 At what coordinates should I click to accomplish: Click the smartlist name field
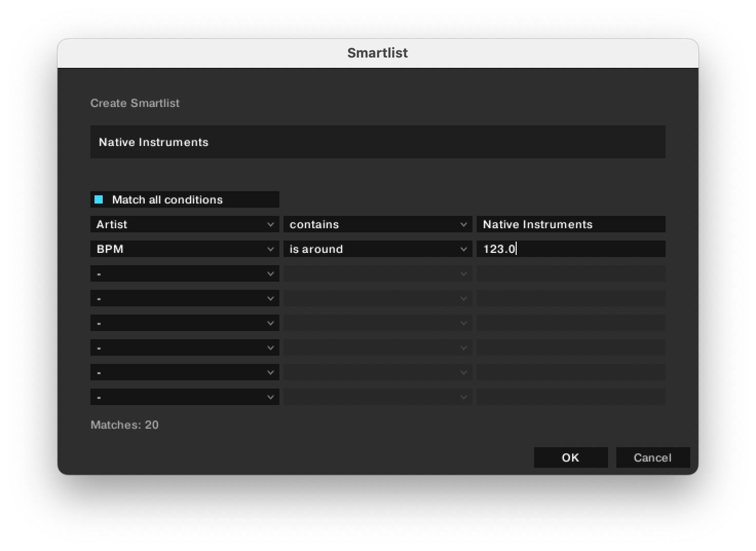tap(378, 142)
